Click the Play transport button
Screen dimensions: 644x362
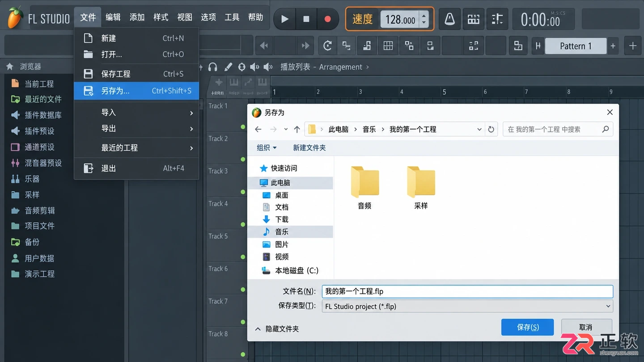[x=284, y=19]
